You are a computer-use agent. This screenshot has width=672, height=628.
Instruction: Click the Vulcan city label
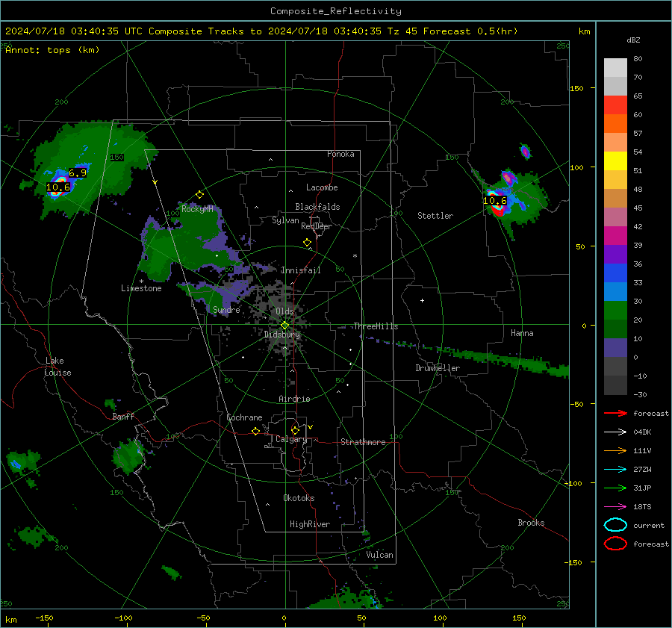[379, 555]
